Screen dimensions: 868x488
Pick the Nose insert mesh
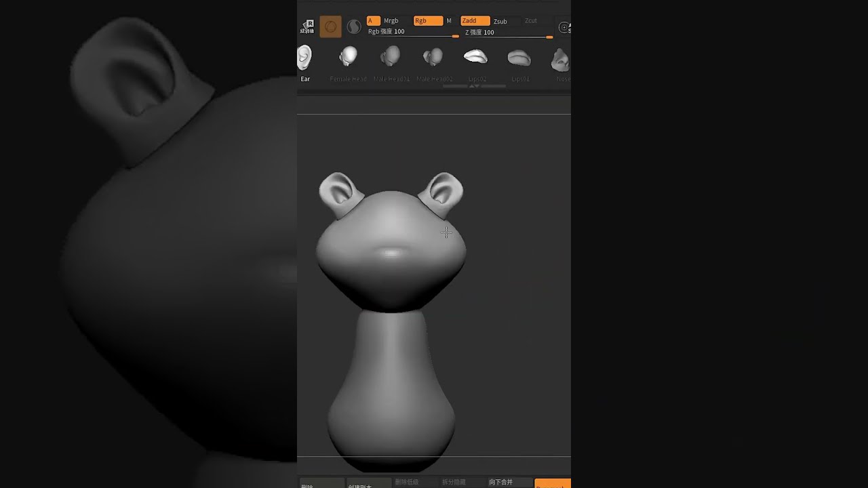560,60
